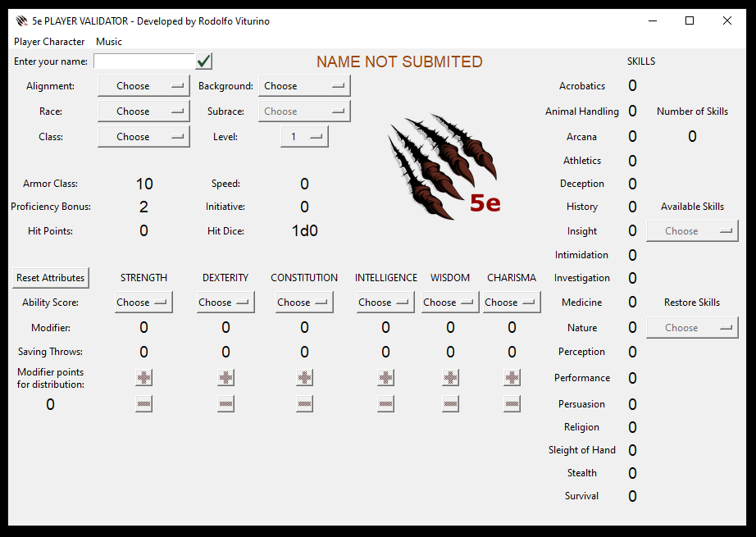This screenshot has height=537, width=756.
Task: Click the Perception skill label
Action: (x=581, y=352)
